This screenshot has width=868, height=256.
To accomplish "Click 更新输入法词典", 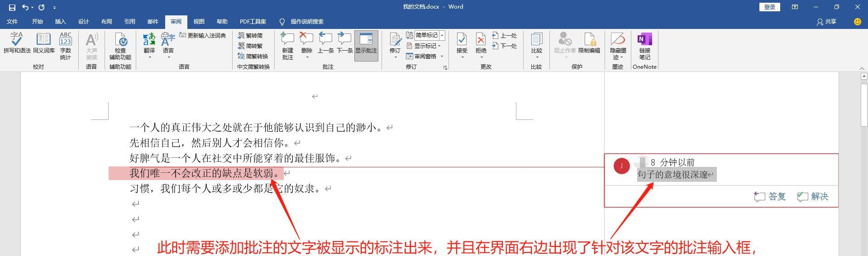I will [x=202, y=35].
